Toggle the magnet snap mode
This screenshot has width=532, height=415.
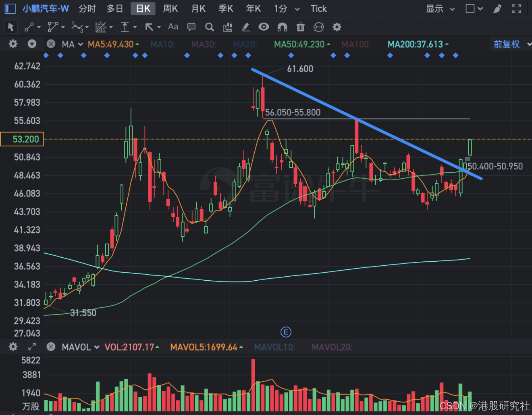282,27
